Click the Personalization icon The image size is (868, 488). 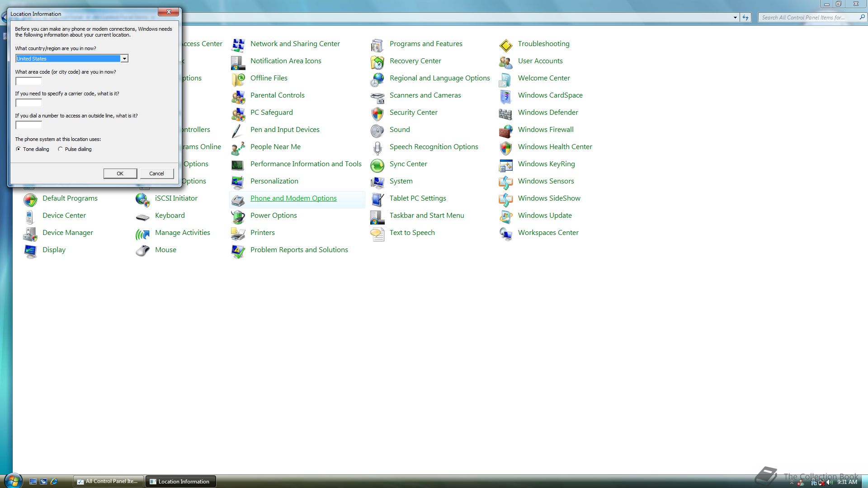pos(238,182)
